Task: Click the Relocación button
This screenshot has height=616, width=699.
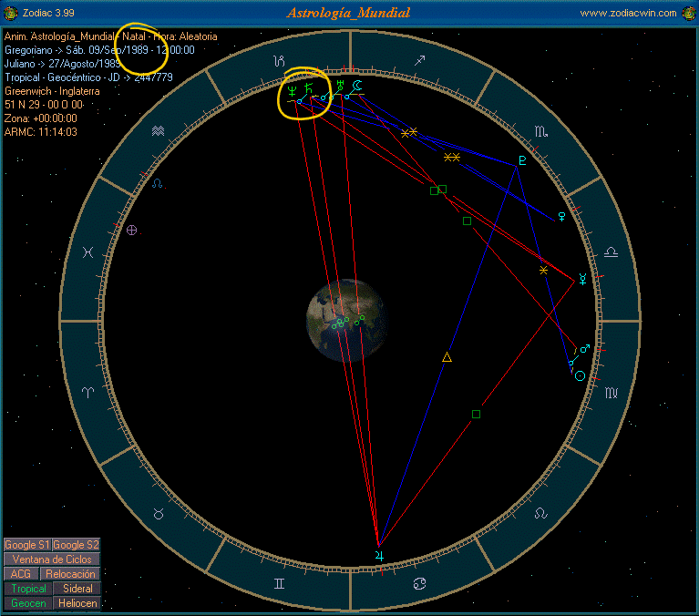Action: tap(70, 574)
